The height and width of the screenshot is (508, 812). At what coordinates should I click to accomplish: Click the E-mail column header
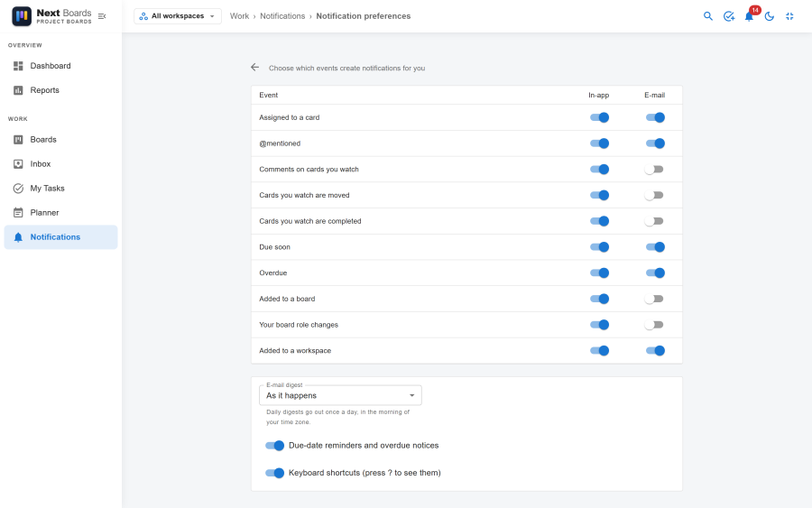click(655, 95)
